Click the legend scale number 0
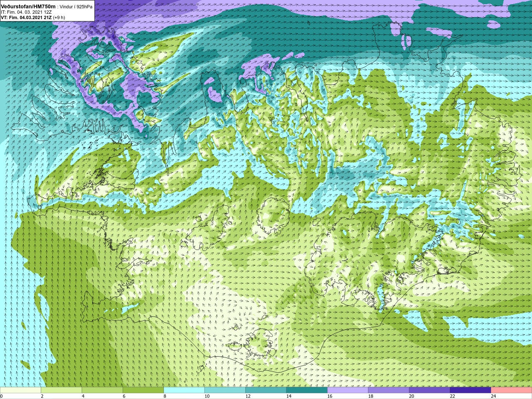532x399 pixels. (2, 397)
